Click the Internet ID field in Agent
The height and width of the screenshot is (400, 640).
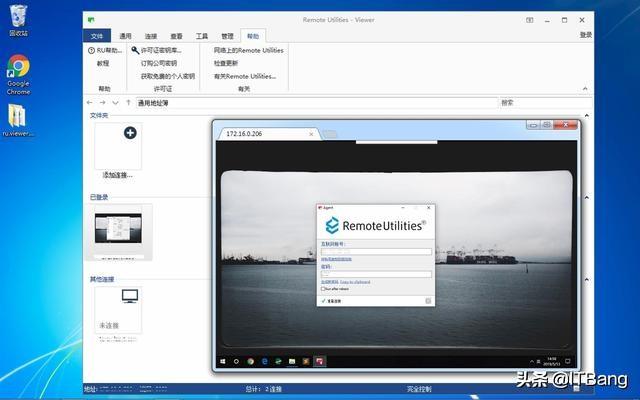point(376,252)
